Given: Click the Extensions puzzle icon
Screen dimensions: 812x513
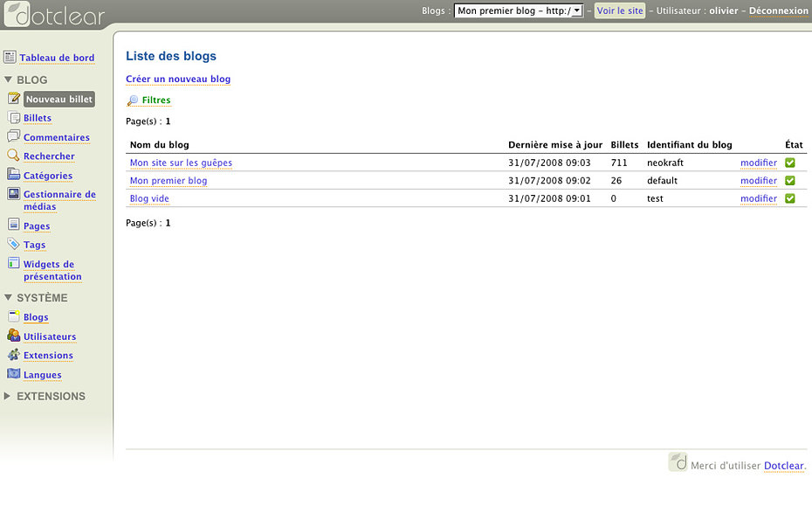Looking at the screenshot, I should (x=13, y=356).
